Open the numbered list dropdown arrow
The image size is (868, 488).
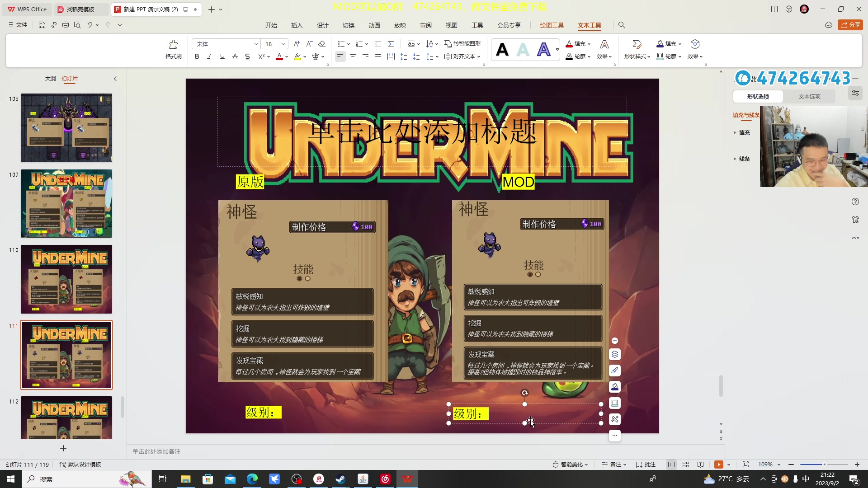pyautogui.click(x=367, y=44)
